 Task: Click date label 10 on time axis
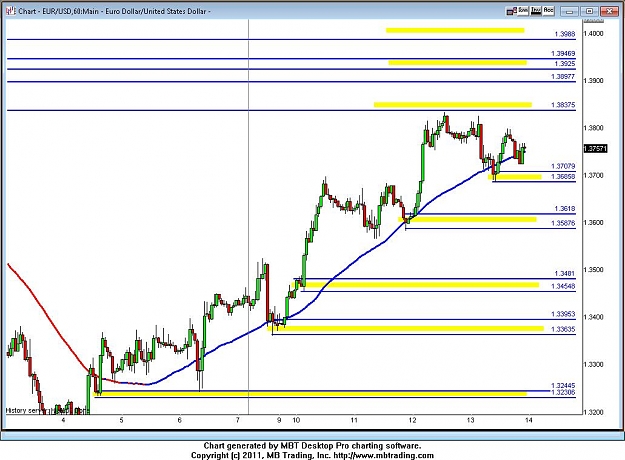tap(296, 420)
